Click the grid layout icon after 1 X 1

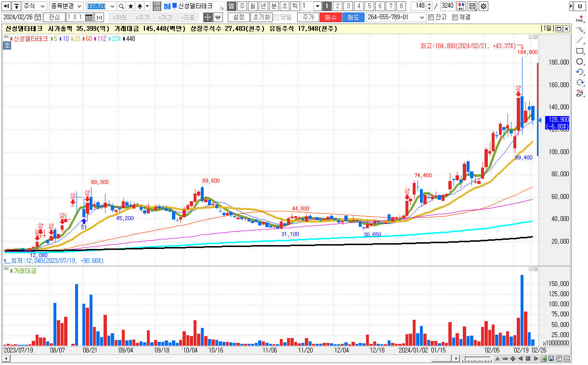click(89, 17)
